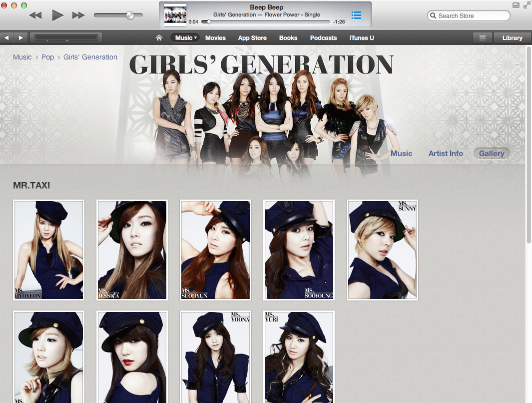Image resolution: width=532 pixels, height=403 pixels.
Task: Click the vertical scrollbar thumb
Action: point(529,145)
